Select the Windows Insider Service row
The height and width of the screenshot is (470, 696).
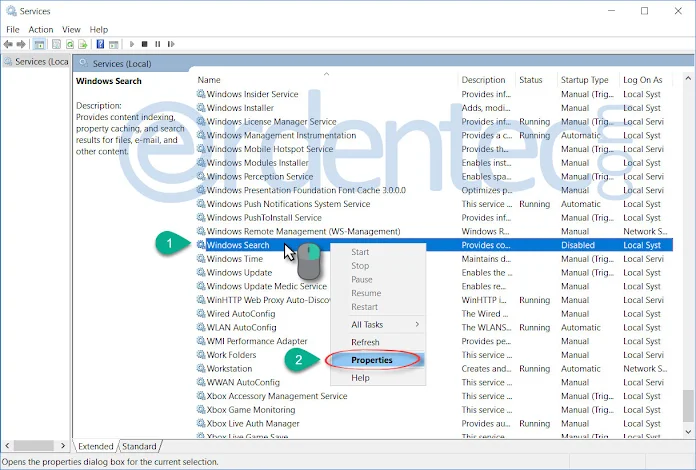435,94
